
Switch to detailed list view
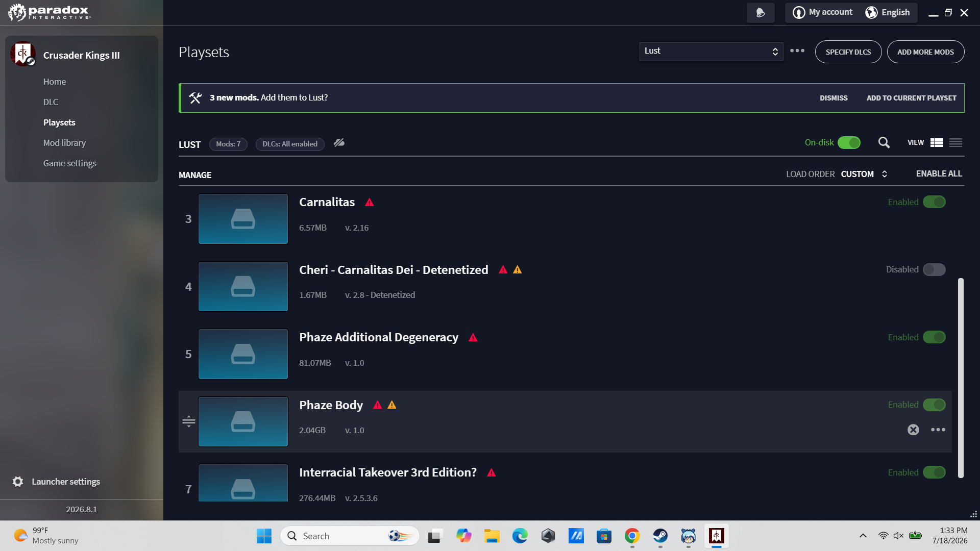(x=937, y=143)
